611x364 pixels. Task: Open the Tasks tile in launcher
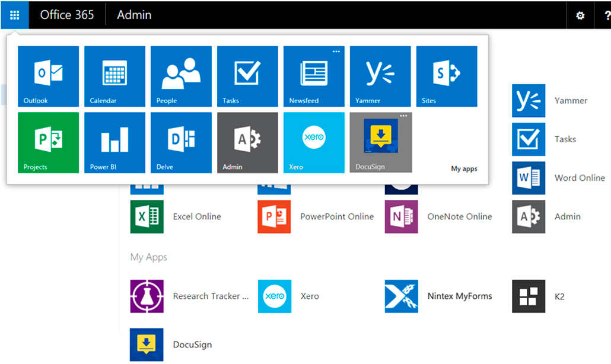pyautogui.click(x=247, y=76)
